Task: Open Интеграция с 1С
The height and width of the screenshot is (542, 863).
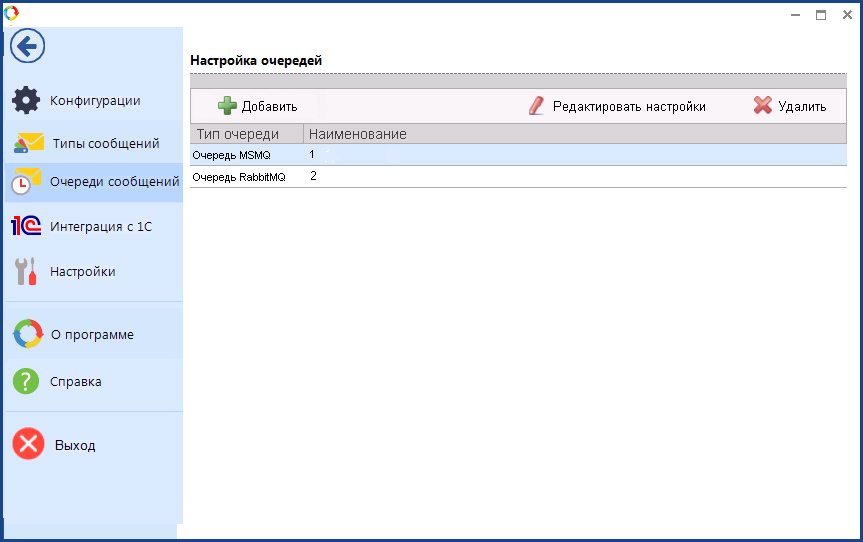Action: coord(101,227)
